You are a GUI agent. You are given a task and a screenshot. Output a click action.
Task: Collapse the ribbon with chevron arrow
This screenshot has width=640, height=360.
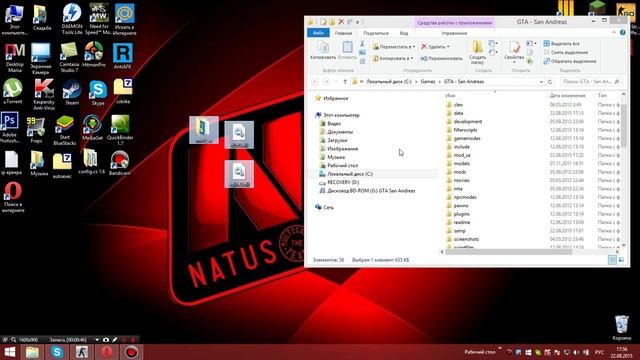tap(613, 32)
